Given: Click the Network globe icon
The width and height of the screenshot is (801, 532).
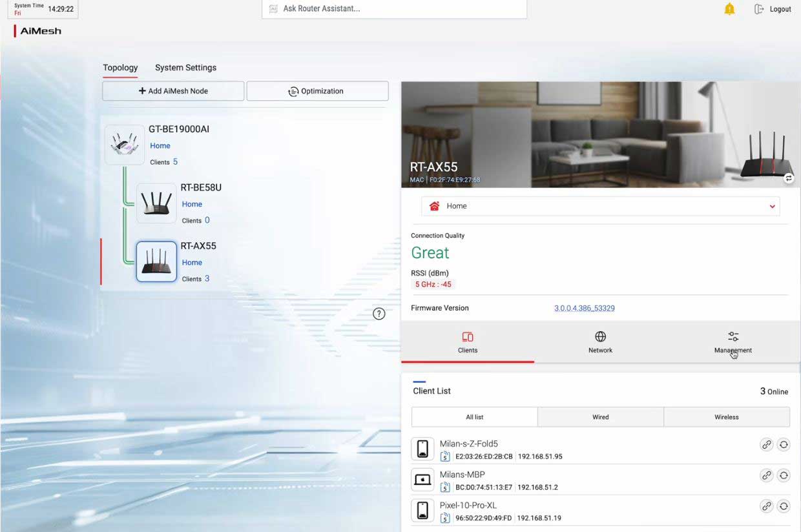Looking at the screenshot, I should click(600, 336).
